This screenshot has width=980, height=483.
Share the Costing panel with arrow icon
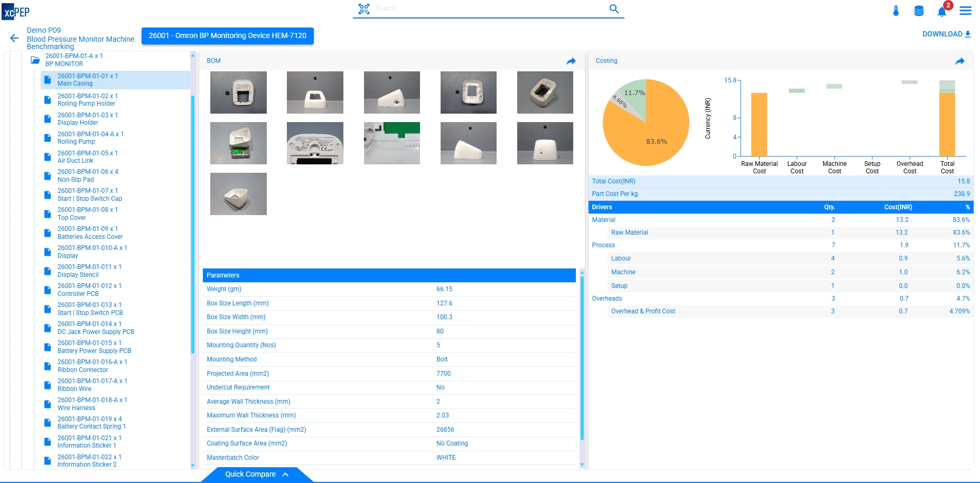point(960,61)
